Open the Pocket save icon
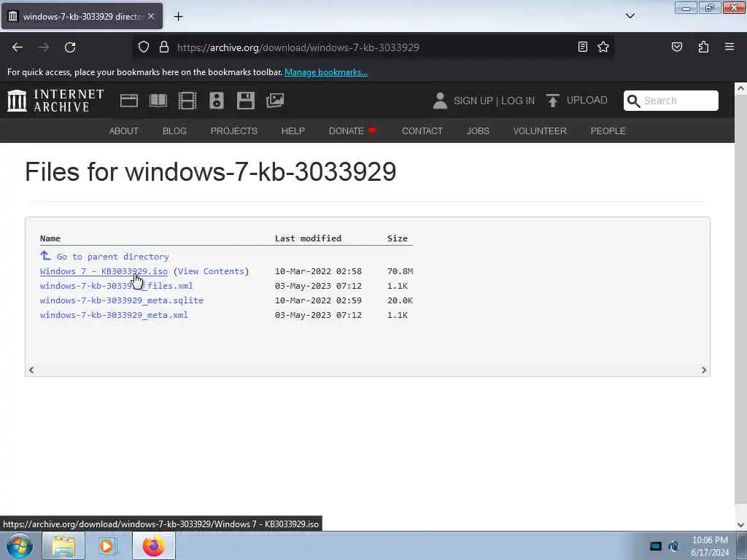The height and width of the screenshot is (560, 747). click(x=676, y=47)
